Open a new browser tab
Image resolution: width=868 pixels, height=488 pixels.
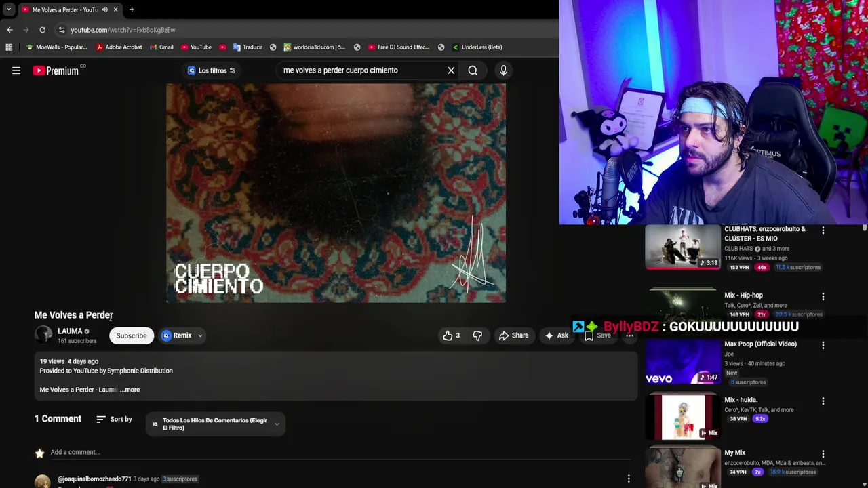pos(132,9)
